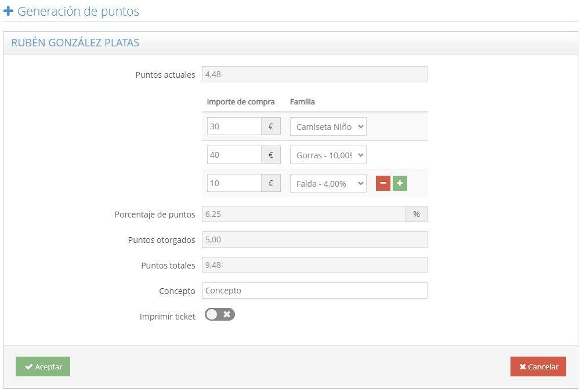This screenshot has height=392, width=583.
Task: Click the percent symbol beside Porcentaje de puntos
Action: [416, 214]
